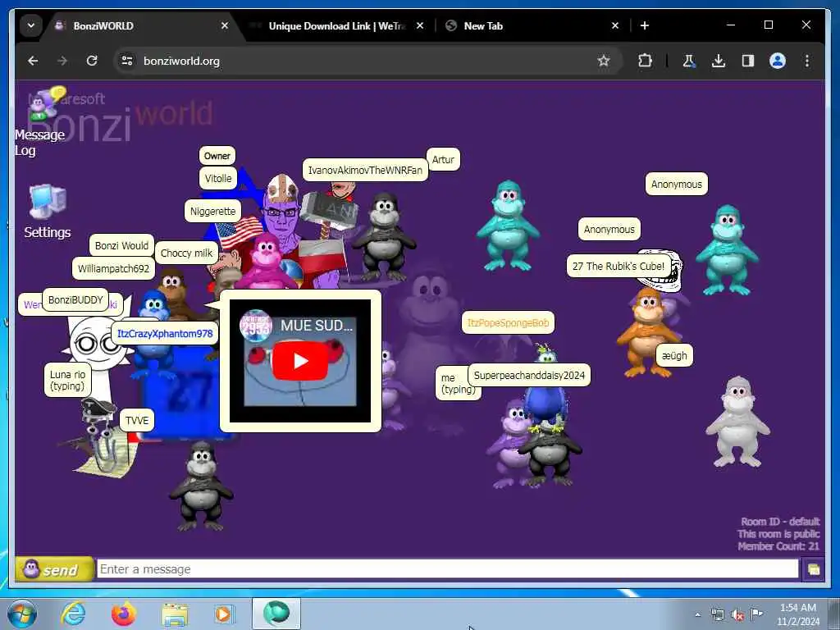Open the Downloads icon
Screen dimensions: 840x630
[719, 61]
